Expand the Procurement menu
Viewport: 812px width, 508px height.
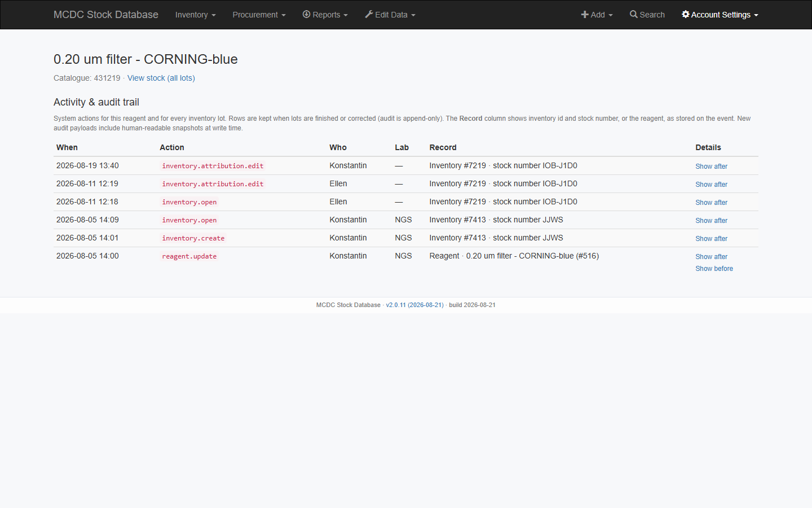tap(259, 15)
